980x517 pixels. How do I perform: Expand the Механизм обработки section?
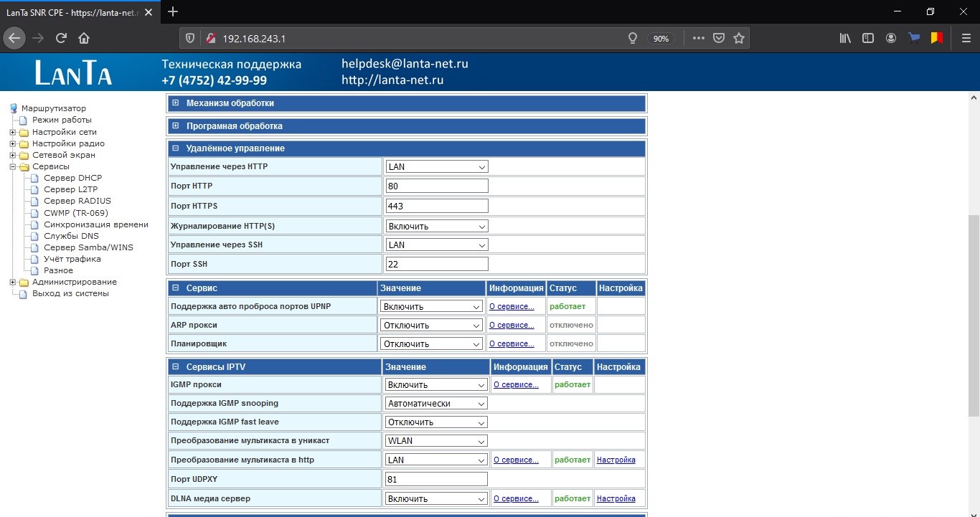point(175,103)
